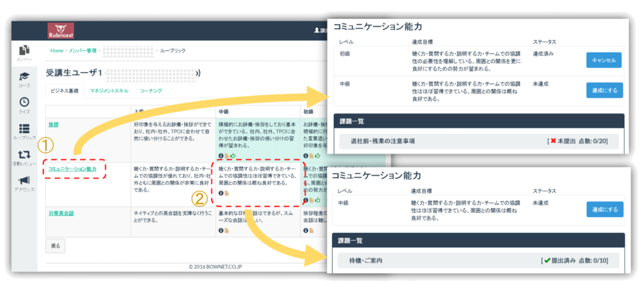Open the 退社前・残業の注意事項 task row
644x294 pixels.
382,141
